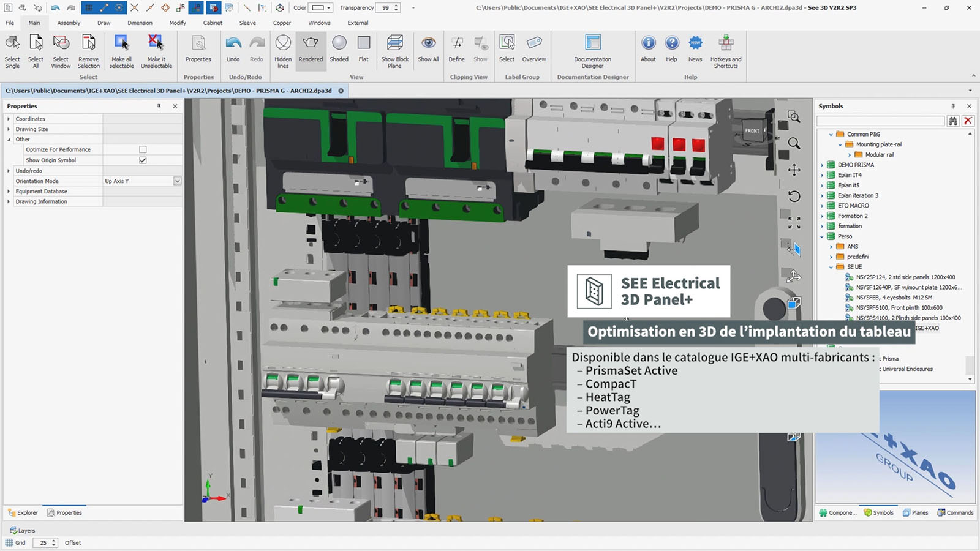Open Help from the ribbon

coord(672,49)
